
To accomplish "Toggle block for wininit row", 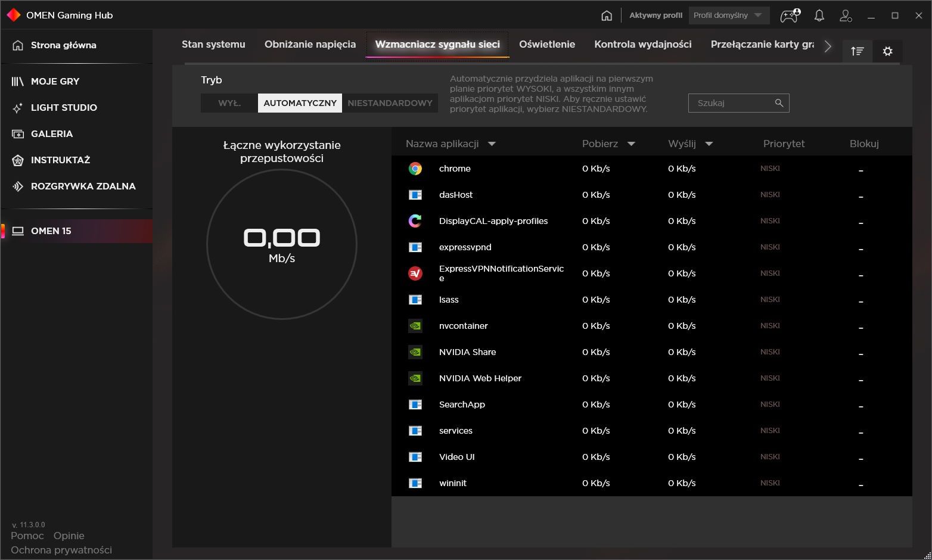I will tap(861, 486).
